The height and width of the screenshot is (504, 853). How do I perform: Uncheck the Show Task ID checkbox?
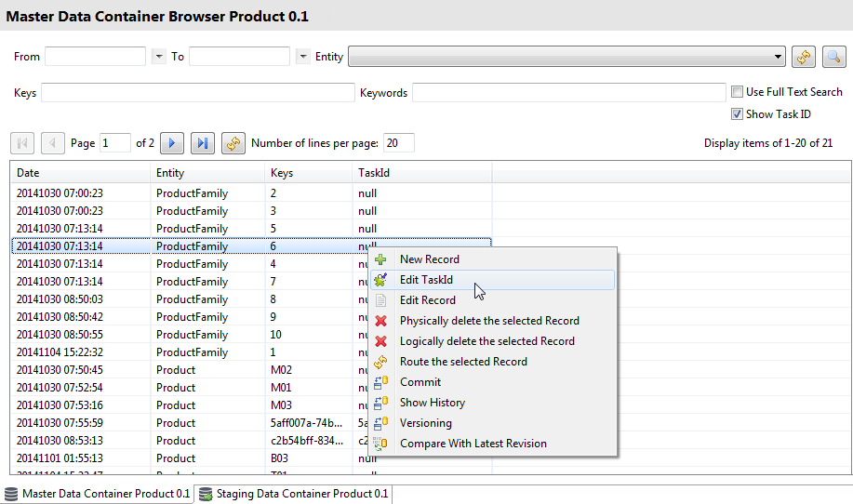[738, 114]
